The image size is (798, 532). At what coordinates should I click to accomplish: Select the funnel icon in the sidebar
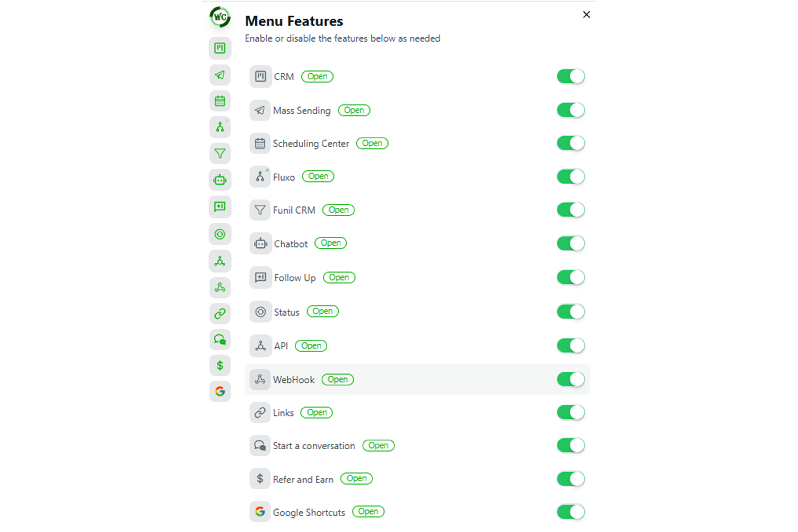(220, 154)
